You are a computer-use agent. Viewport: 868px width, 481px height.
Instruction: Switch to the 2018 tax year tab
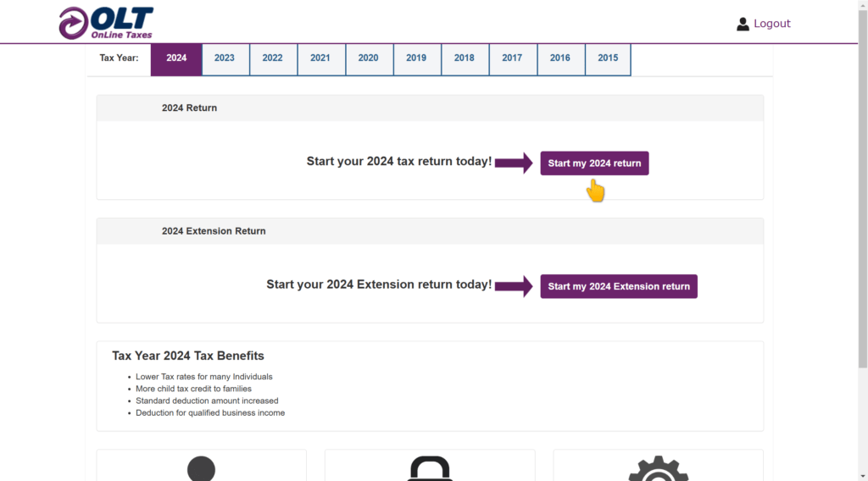(x=465, y=58)
